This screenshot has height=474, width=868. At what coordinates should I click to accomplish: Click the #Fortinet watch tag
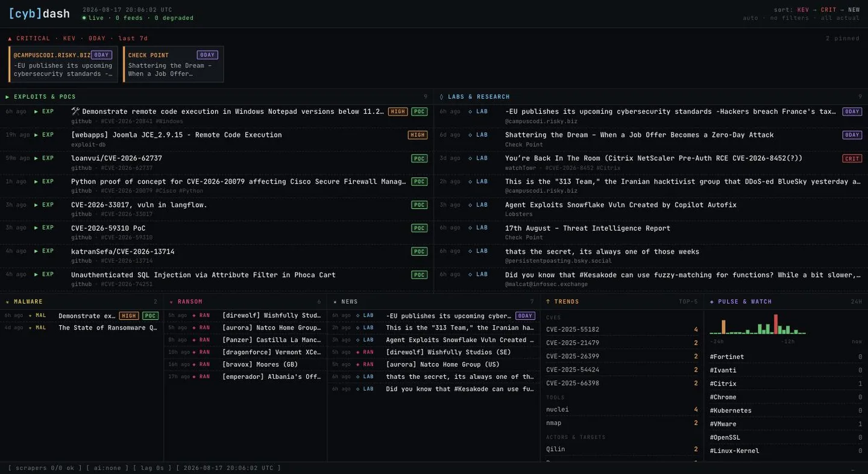786,357
